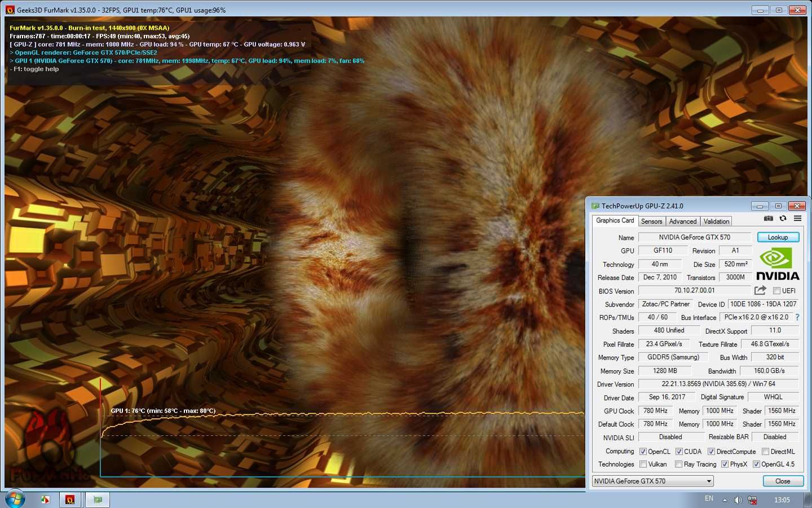Viewport: 812px width, 508px height.
Task: Click the FurMark title bar icon
Action: (x=10, y=10)
